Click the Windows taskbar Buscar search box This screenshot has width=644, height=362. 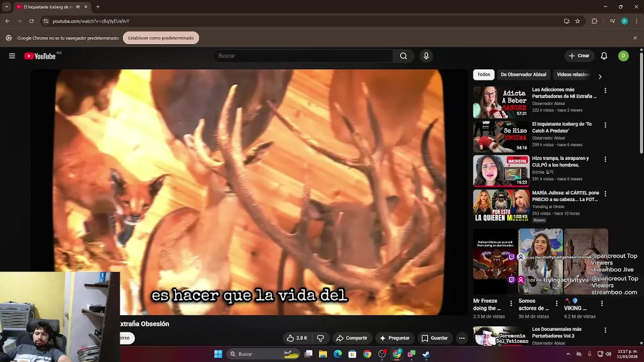tap(264, 354)
